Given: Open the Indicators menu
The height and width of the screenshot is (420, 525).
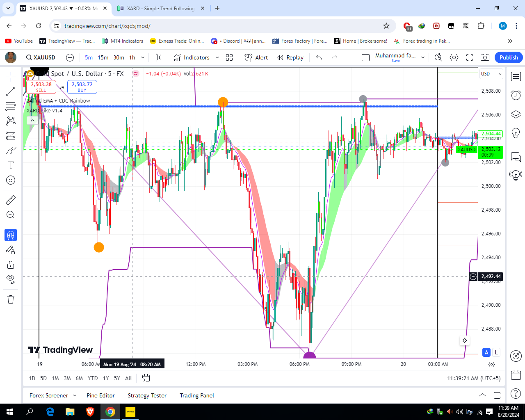Looking at the screenshot, I should point(192,57).
